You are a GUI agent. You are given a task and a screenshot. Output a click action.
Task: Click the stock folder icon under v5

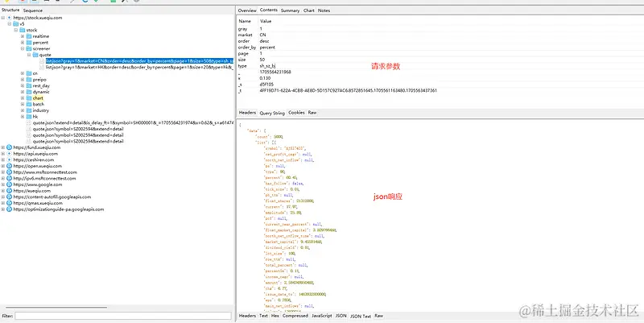pyautogui.click(x=23, y=30)
